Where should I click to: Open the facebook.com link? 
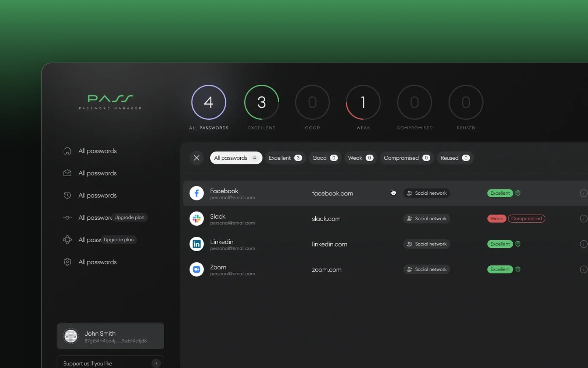[333, 193]
